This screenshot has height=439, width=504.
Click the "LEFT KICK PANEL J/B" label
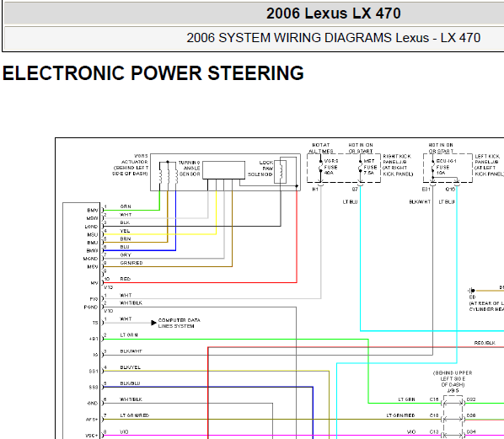489,165
